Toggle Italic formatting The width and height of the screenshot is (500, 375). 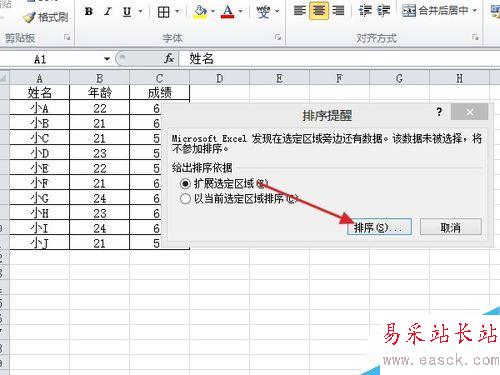107,12
